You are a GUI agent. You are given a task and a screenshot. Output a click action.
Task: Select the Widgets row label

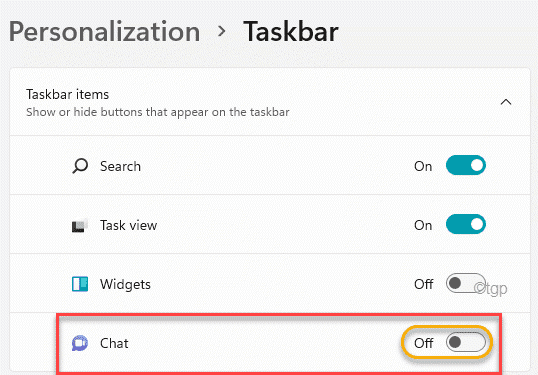125,284
